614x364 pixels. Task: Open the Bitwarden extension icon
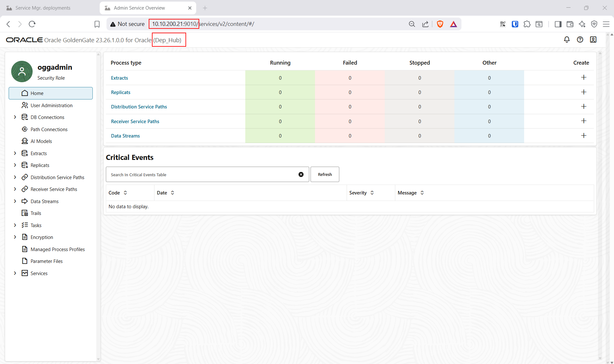click(515, 24)
